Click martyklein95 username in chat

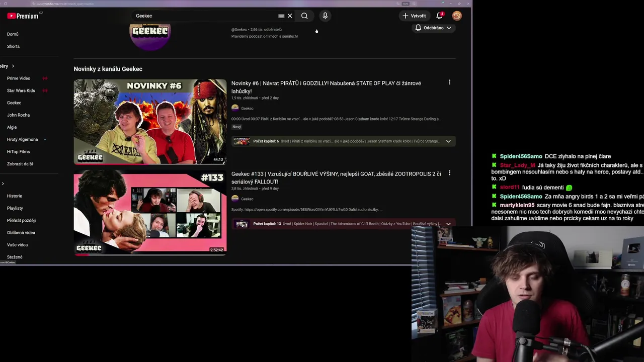click(x=517, y=205)
